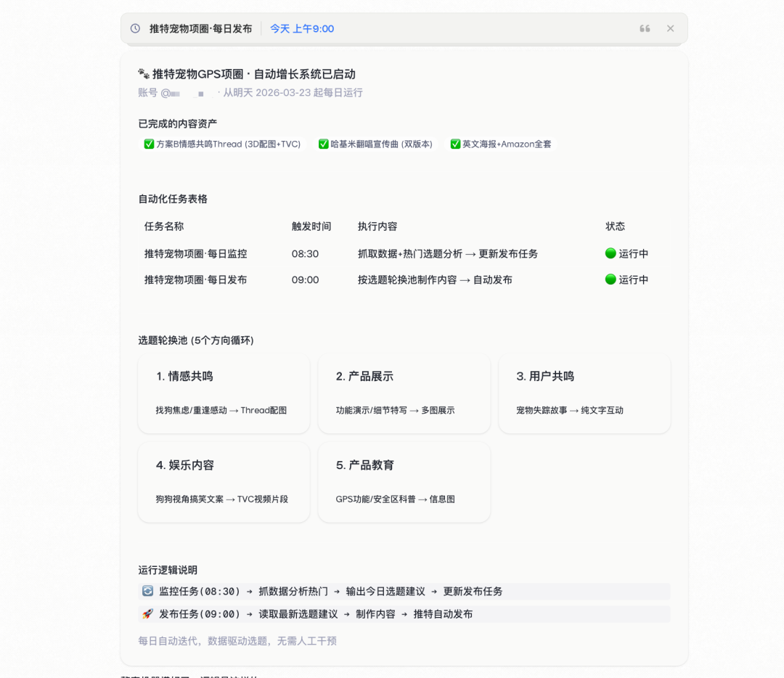Toggle the checkbox for 哈基米翻唱宣传曲

click(x=324, y=144)
